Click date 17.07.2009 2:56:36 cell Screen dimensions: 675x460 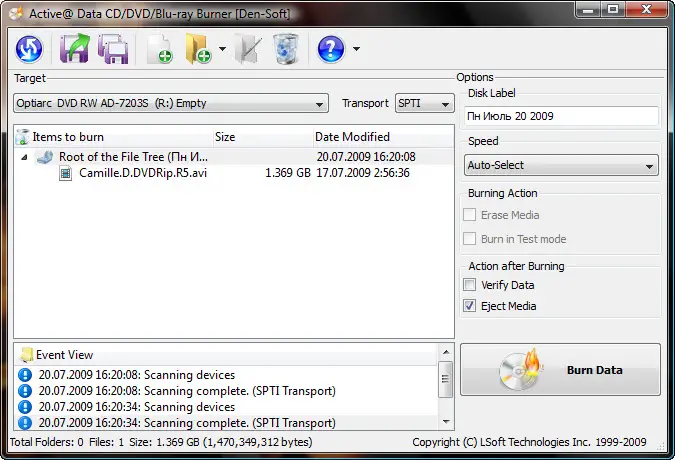point(363,173)
